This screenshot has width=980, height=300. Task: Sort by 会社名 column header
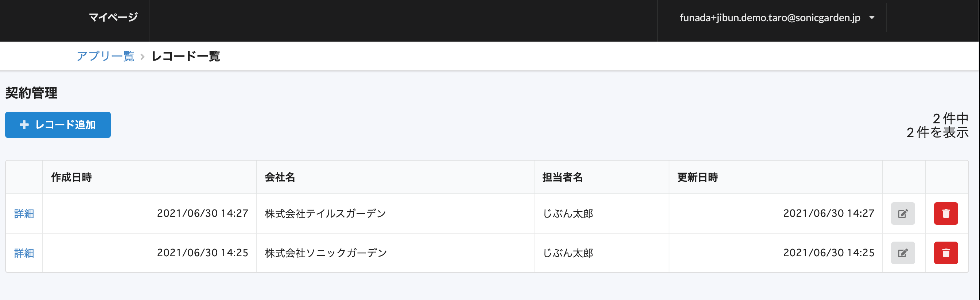(280, 177)
